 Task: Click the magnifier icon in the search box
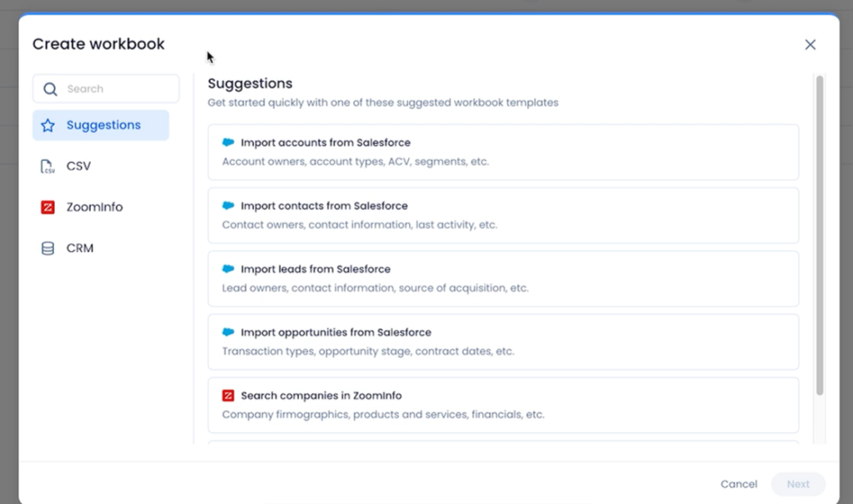coord(50,89)
